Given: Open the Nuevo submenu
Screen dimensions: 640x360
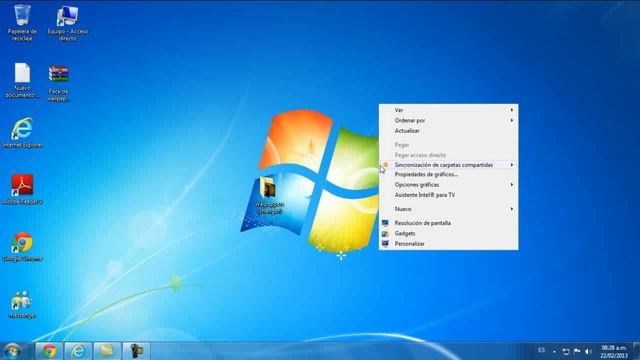Looking at the screenshot, I should 449,209.
